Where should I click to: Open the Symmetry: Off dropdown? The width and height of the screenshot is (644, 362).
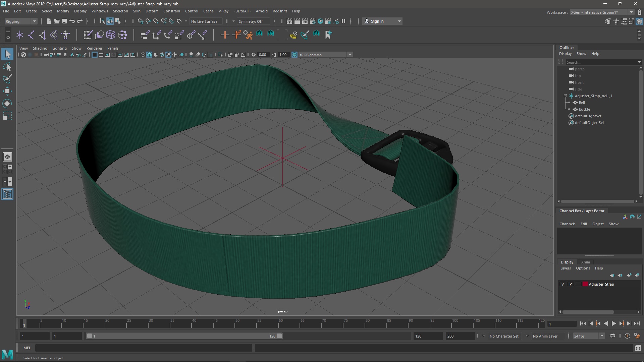pyautogui.click(x=254, y=21)
